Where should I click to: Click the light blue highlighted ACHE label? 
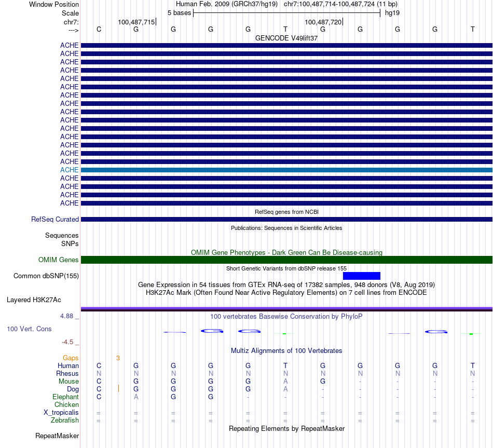(x=69, y=170)
